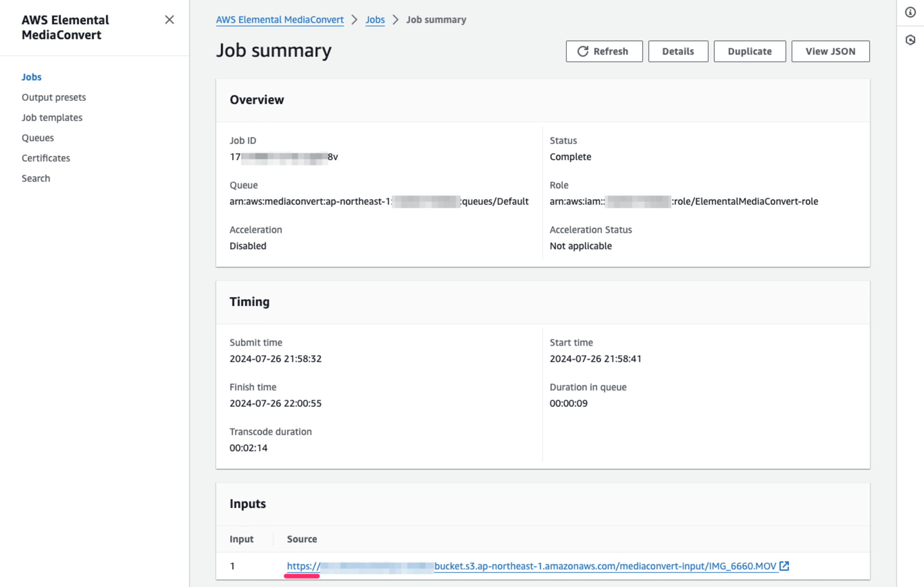Click the Inputs section heading
The height and width of the screenshot is (587, 924).
[248, 503]
